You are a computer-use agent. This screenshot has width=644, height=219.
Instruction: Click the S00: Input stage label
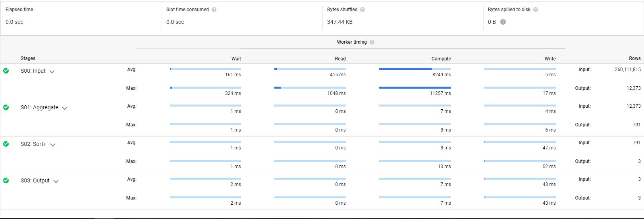(x=33, y=71)
